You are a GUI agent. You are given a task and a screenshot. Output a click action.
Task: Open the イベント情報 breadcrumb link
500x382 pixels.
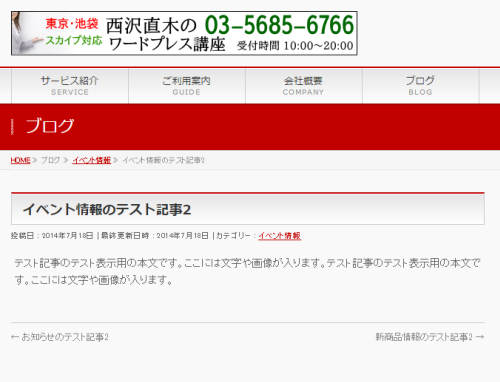click(x=91, y=160)
